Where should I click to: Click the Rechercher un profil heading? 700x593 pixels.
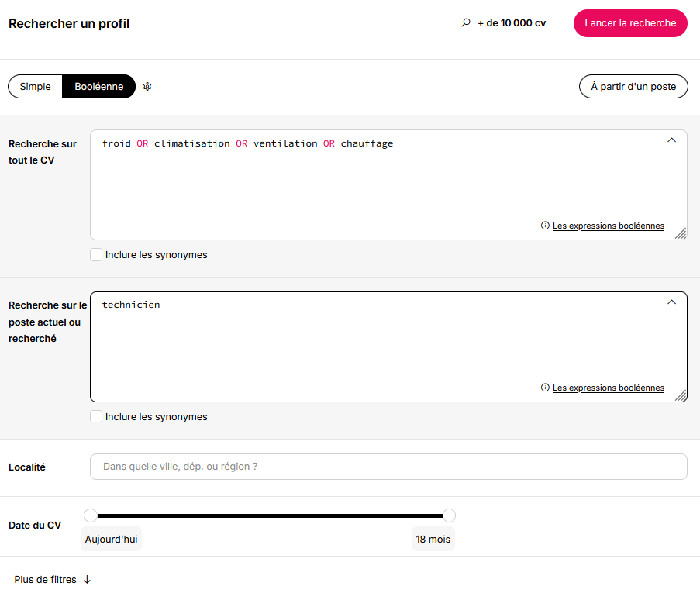pos(69,24)
